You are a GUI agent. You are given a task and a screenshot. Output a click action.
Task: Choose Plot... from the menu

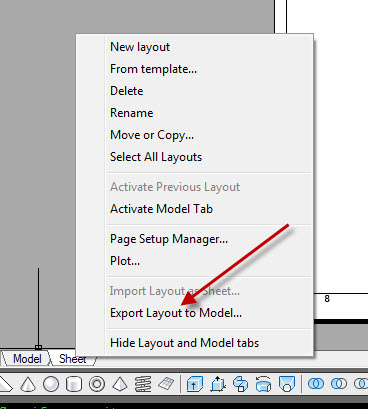click(209, 261)
